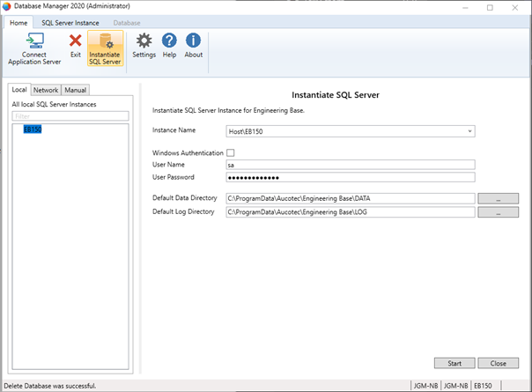Screen dimensions: 532x392
Task: Click the Start button
Action: (x=454, y=363)
